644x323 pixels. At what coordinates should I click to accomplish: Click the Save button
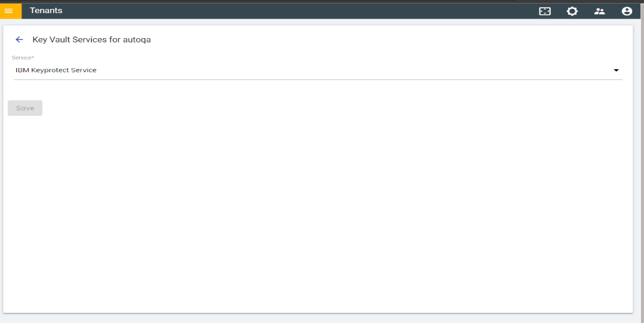25,108
